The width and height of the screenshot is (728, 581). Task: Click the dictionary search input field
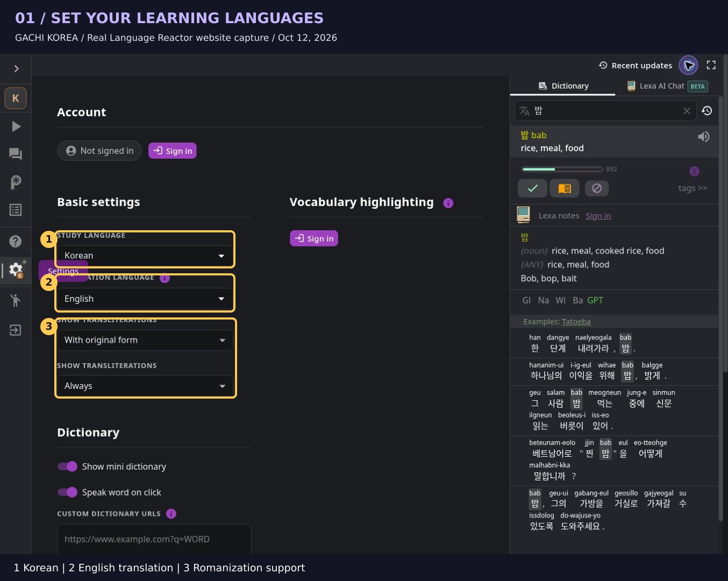point(605,111)
